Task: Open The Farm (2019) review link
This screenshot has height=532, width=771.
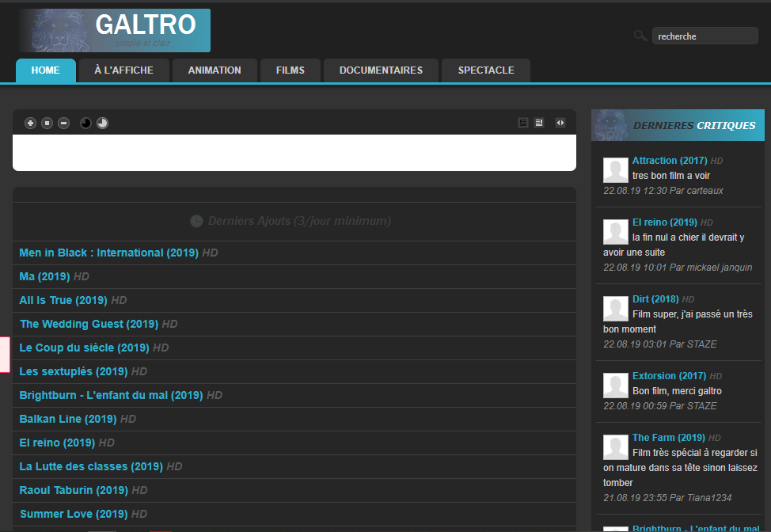Action: [x=669, y=438]
